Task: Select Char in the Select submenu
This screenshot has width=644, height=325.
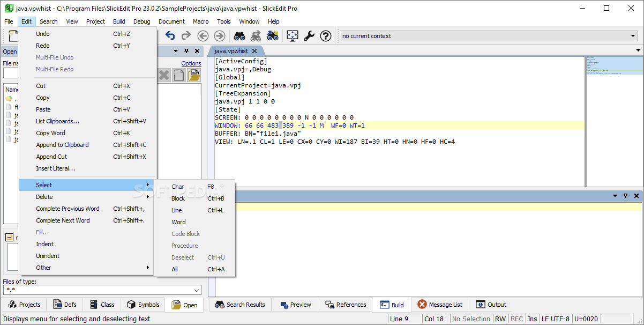Action: click(194, 187)
